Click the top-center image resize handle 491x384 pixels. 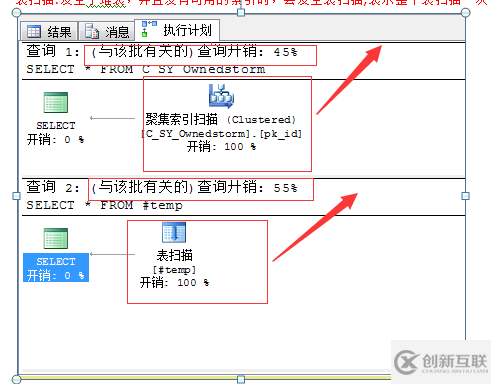(x=241, y=13)
